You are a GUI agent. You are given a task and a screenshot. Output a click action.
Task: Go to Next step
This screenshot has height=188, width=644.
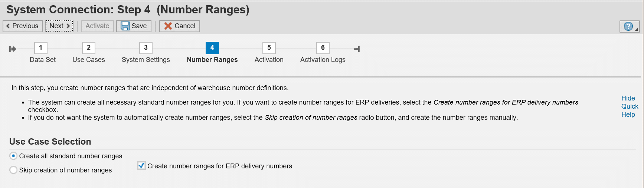coord(59,26)
